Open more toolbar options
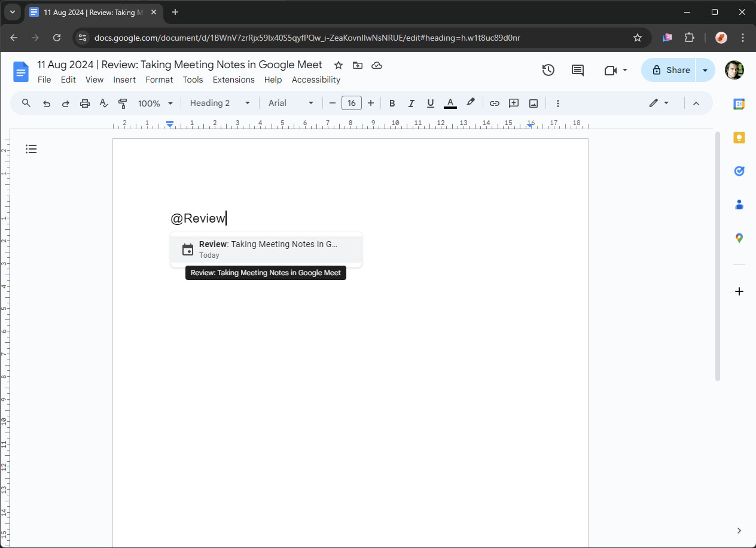Viewport: 756px width, 548px height. (x=558, y=103)
